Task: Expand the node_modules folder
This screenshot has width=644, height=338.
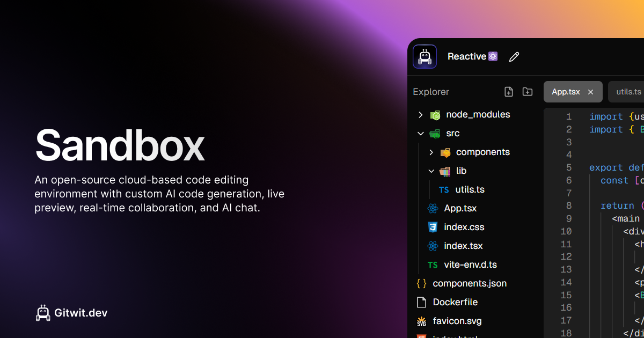Action: tap(420, 114)
